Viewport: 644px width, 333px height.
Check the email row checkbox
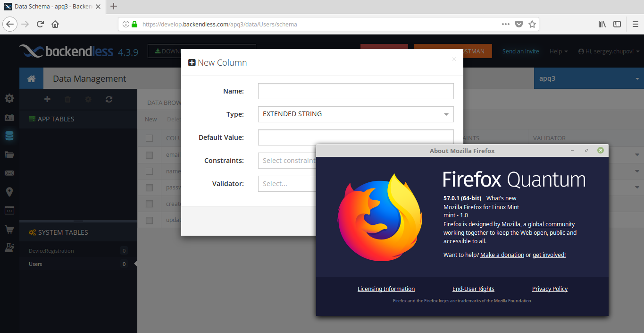tap(150, 155)
